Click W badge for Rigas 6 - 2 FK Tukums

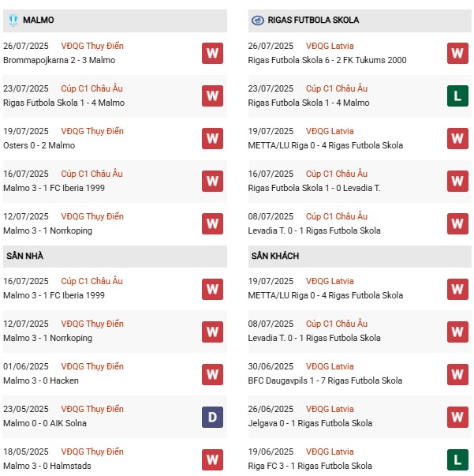point(457,54)
